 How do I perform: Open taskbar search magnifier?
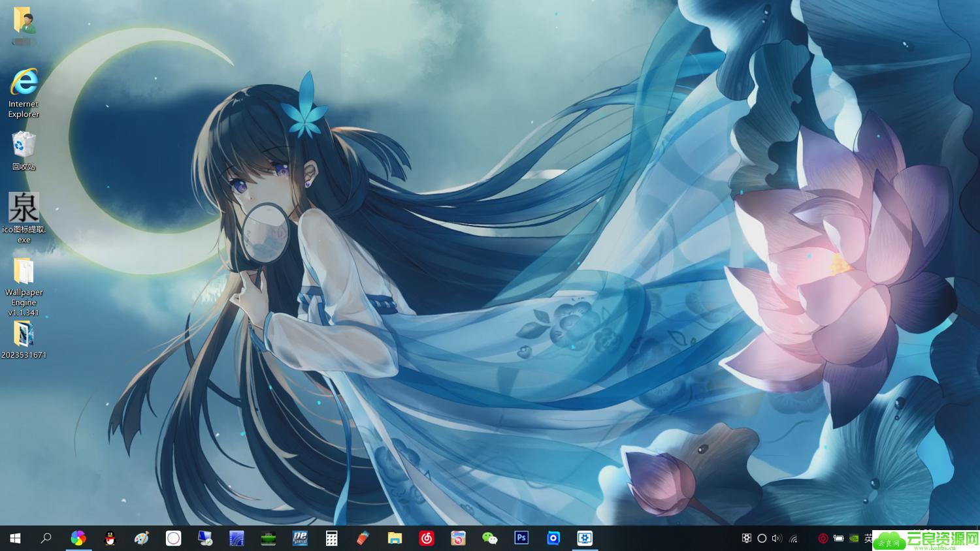46,538
